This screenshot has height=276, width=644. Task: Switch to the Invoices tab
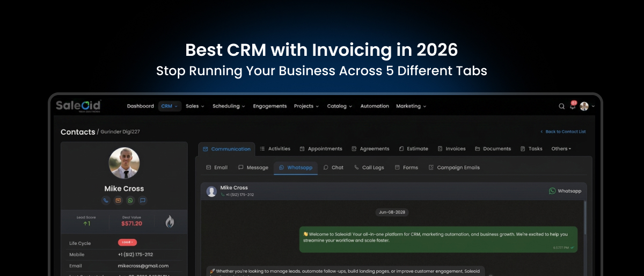coord(451,149)
